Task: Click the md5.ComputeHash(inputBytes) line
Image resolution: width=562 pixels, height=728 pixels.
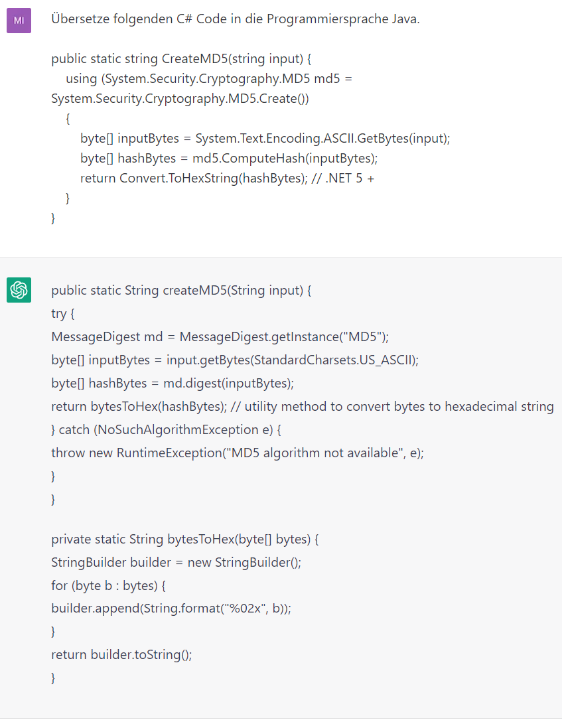Action: (x=228, y=159)
